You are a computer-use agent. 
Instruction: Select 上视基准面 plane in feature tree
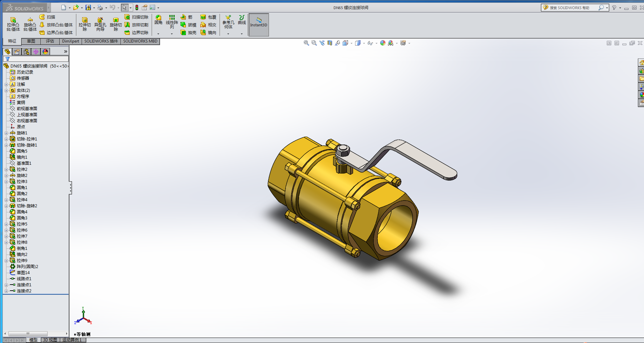pyautogui.click(x=27, y=115)
